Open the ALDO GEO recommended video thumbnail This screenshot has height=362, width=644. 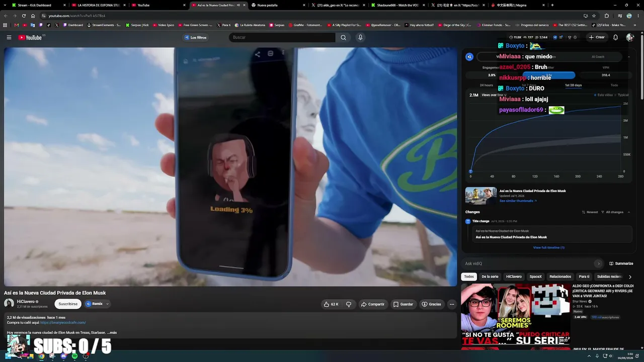pos(516,314)
